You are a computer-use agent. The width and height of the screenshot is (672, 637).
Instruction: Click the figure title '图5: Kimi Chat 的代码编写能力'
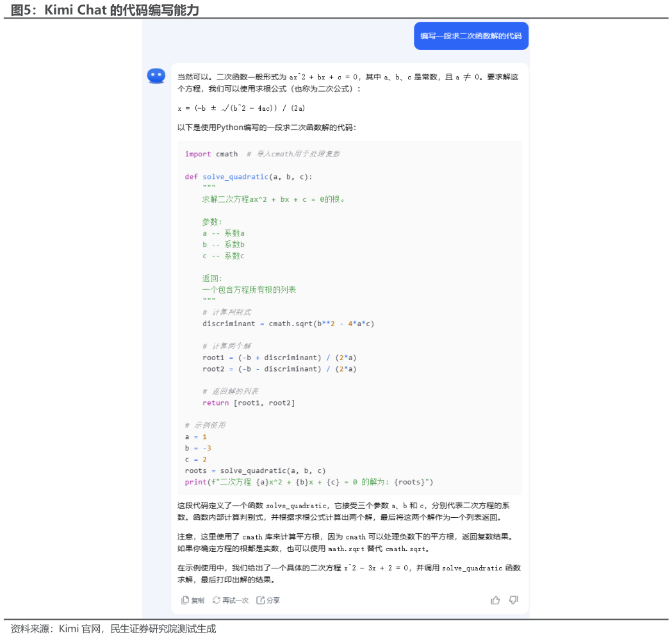click(x=105, y=10)
